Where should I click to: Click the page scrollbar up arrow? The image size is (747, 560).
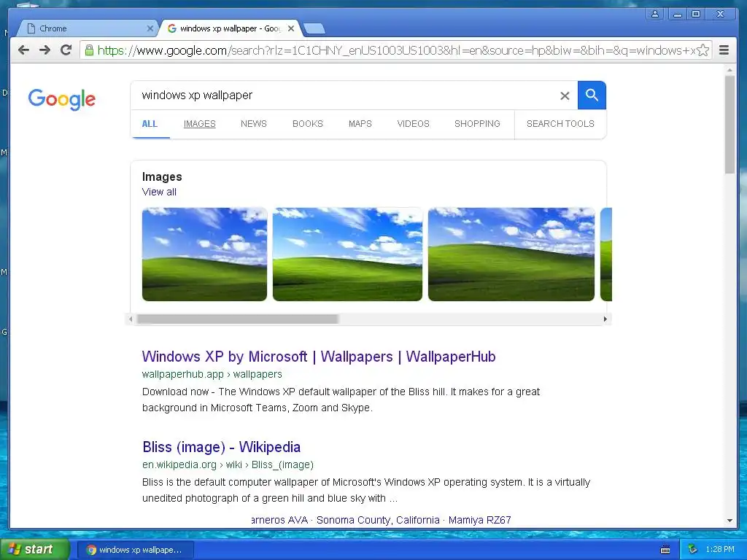pyautogui.click(x=729, y=70)
